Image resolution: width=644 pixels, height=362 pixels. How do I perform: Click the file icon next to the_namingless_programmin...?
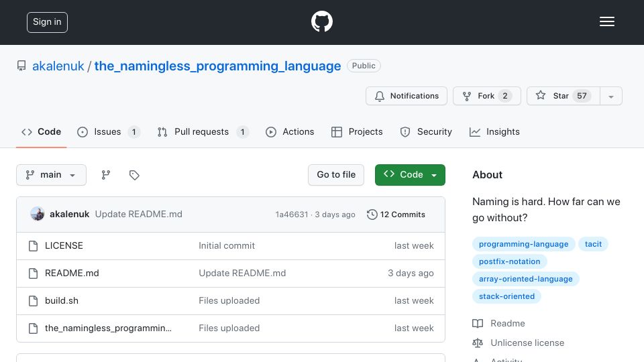pyautogui.click(x=34, y=328)
